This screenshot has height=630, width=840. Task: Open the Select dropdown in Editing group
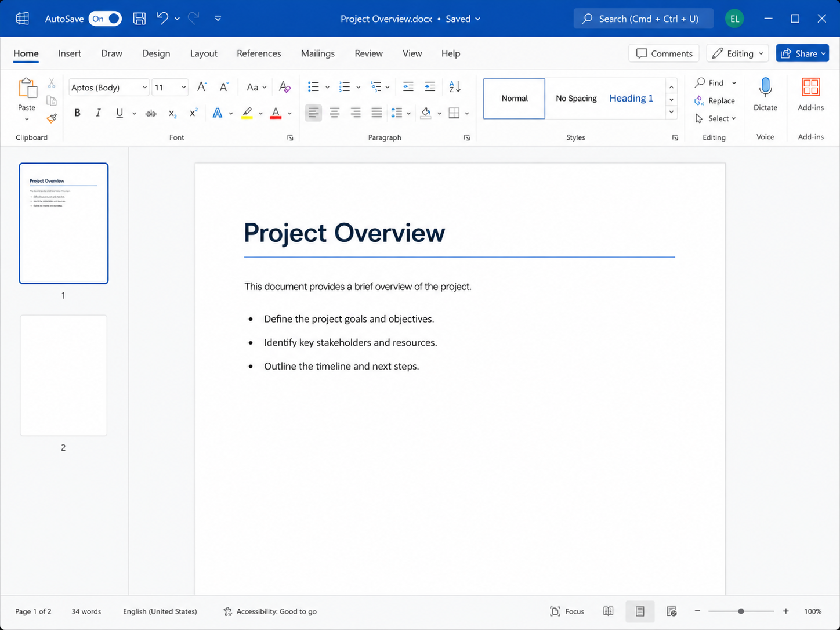point(715,118)
